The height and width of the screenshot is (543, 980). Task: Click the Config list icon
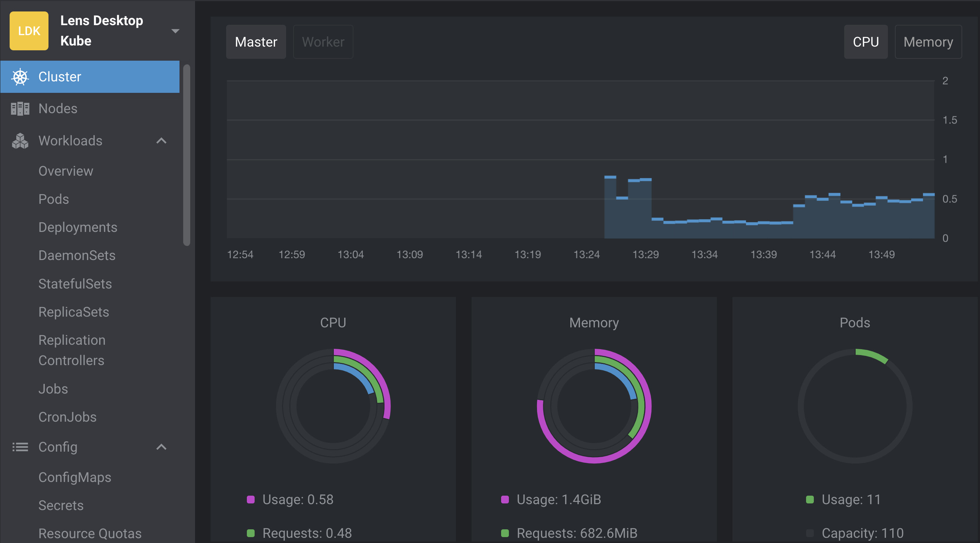pos(20,447)
